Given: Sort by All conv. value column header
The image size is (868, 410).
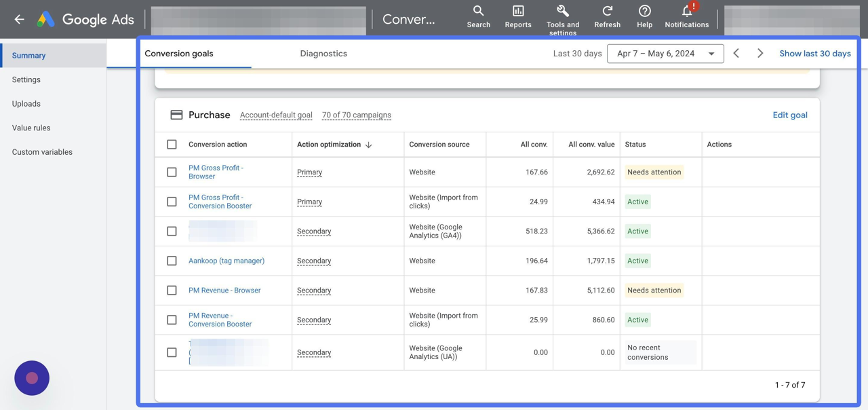Looking at the screenshot, I should click(591, 145).
